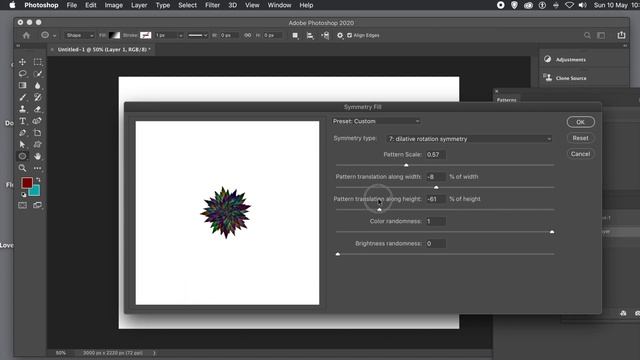
Task: Open the Image menu
Action: 113,5
